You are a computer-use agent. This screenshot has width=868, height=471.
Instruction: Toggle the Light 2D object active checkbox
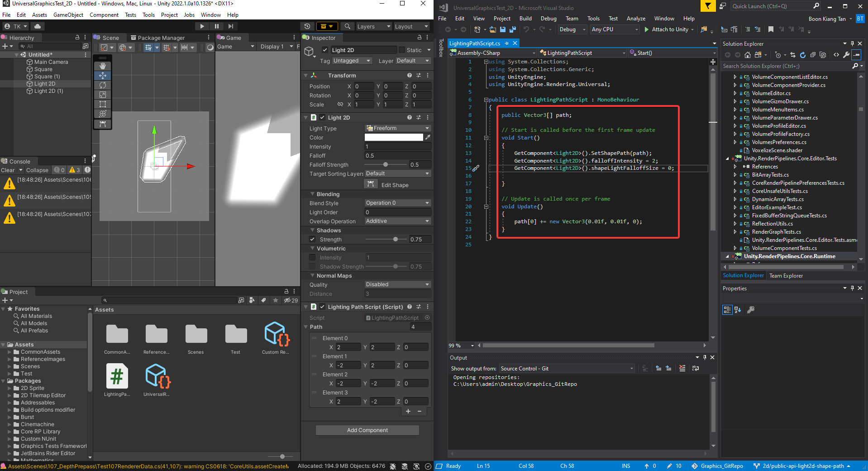324,50
